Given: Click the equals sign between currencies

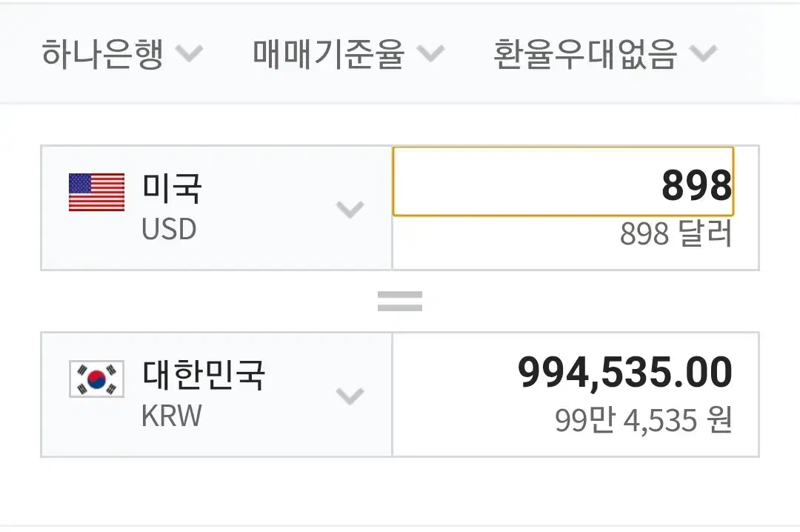Looking at the screenshot, I should [x=400, y=301].
